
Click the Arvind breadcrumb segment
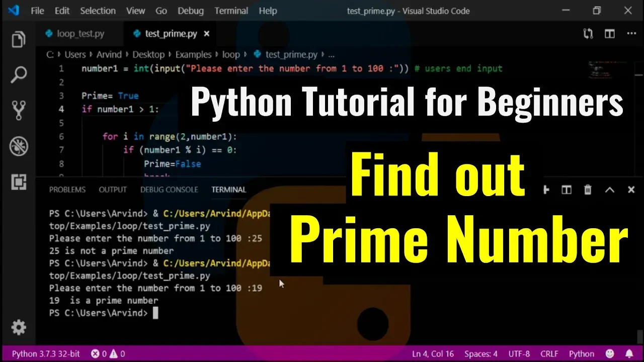(109, 54)
